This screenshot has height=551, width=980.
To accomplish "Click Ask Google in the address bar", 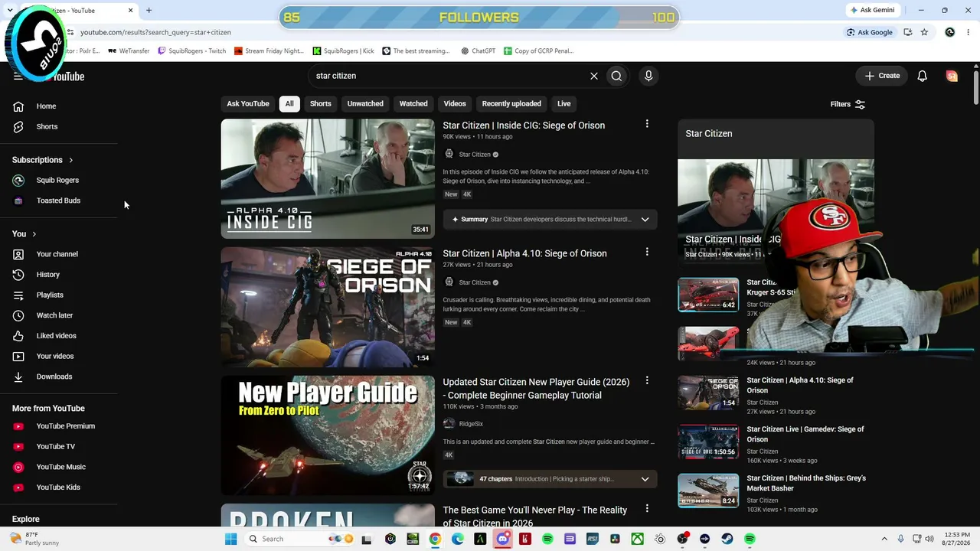I will click(x=869, y=32).
